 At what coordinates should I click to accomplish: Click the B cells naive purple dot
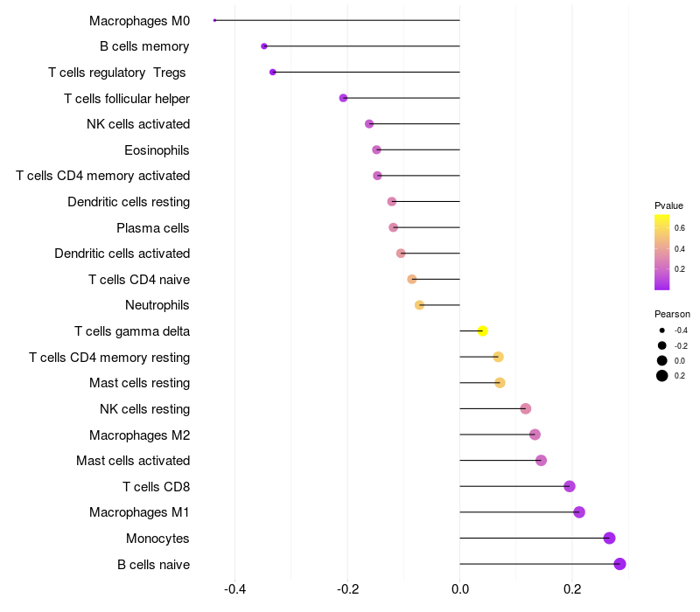[619, 564]
